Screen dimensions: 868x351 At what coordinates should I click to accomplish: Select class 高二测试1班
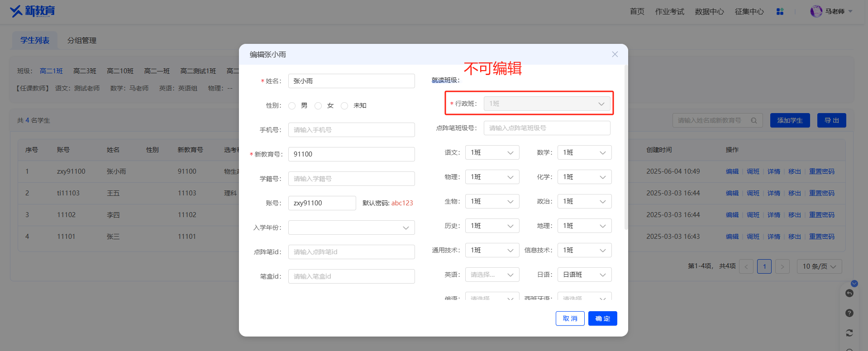198,71
